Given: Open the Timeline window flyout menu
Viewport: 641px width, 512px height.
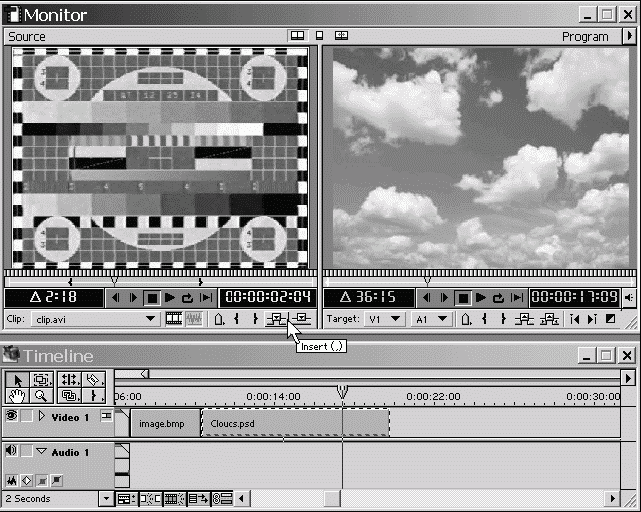Looking at the screenshot, I should (629, 378).
